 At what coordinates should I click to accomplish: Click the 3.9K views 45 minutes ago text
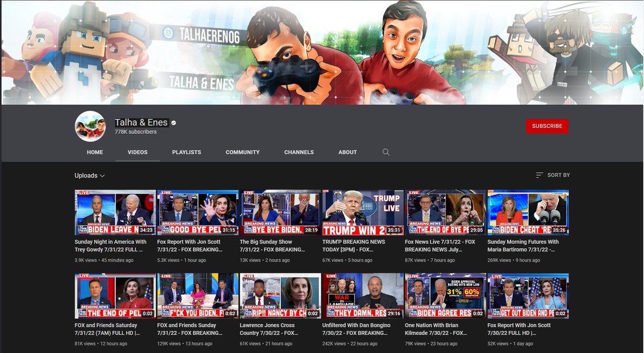point(104,261)
